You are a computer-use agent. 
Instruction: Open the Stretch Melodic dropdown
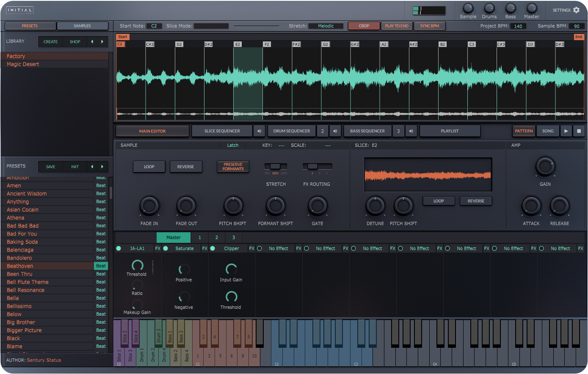(326, 26)
